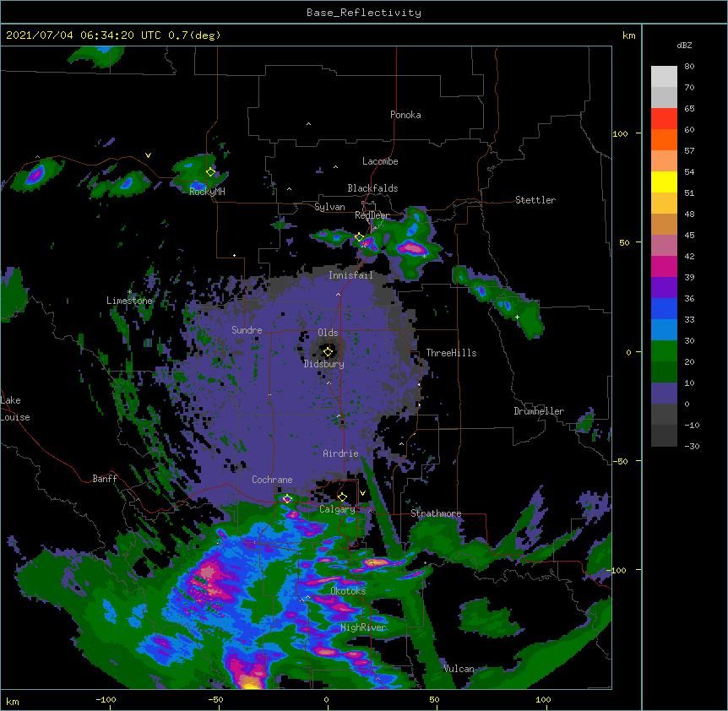
Task: Click the 45 value on dBZ legend
Action: (x=689, y=236)
